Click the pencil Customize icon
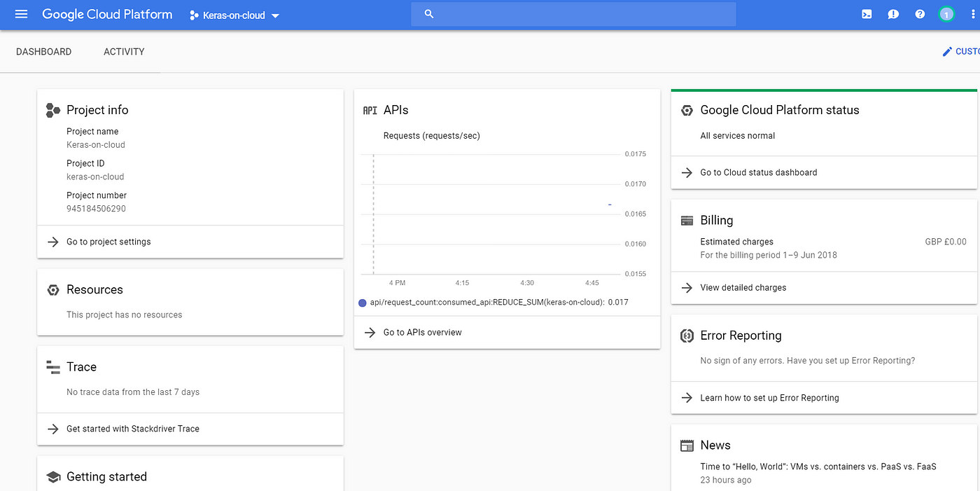 pyautogui.click(x=947, y=51)
